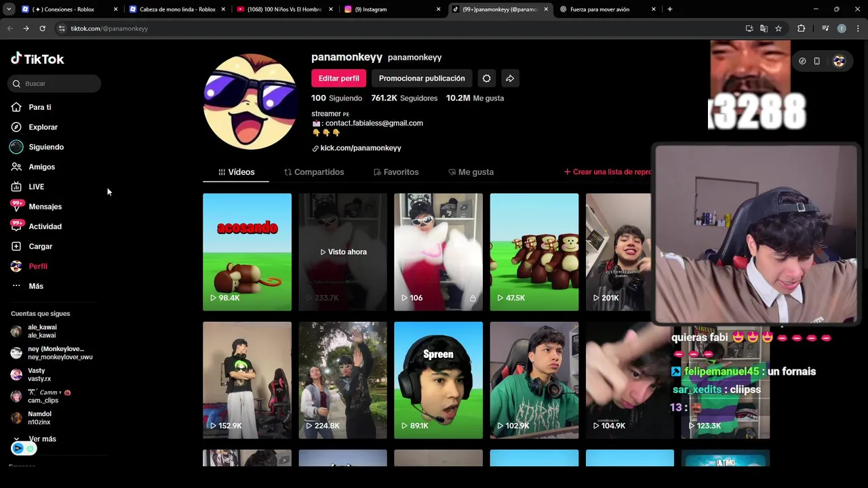The height and width of the screenshot is (488, 868).
Task: Open profile settings gear icon
Action: click(x=486, y=79)
